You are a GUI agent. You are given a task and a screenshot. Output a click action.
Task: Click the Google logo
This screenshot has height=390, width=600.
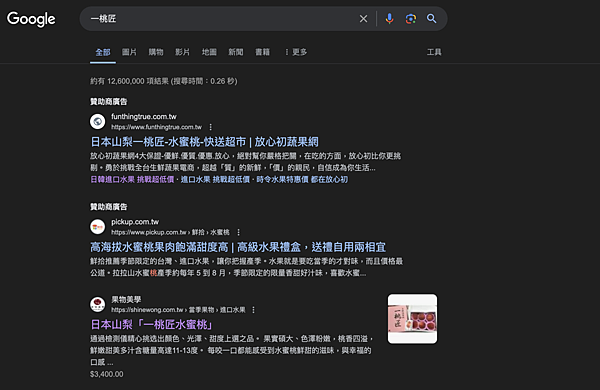click(x=31, y=19)
